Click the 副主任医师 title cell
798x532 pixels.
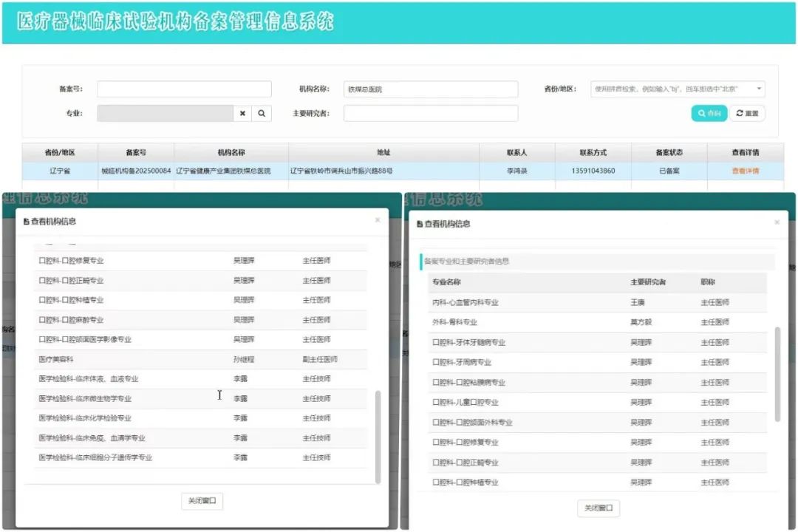coord(320,359)
